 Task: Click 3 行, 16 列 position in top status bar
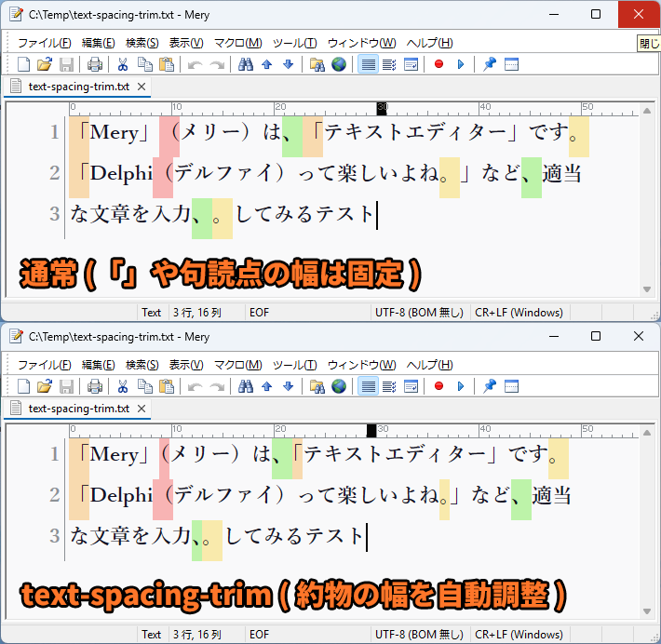(x=197, y=313)
